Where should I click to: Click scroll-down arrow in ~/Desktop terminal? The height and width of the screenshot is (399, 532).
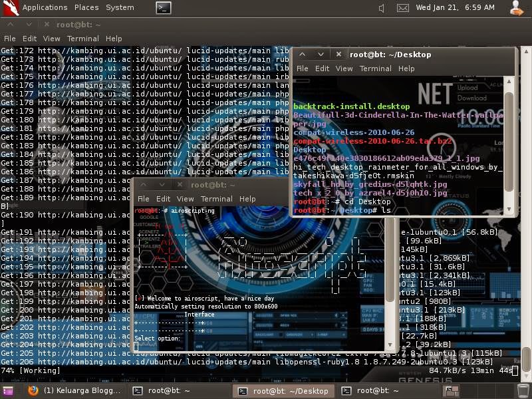pos(509,209)
